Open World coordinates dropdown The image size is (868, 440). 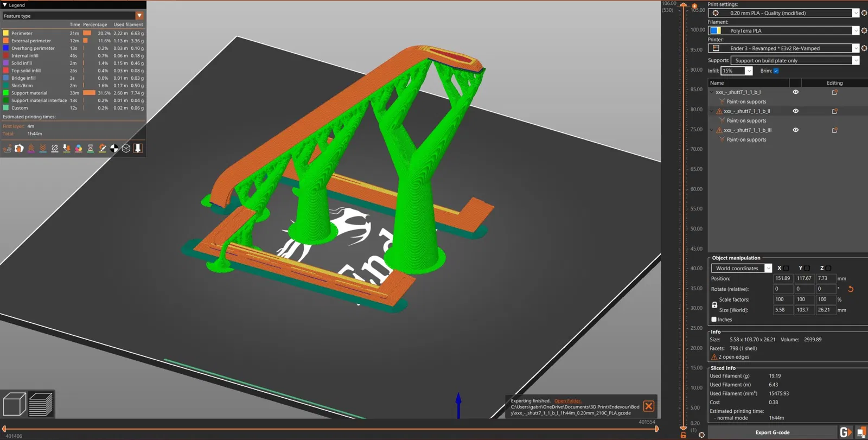[742, 268]
